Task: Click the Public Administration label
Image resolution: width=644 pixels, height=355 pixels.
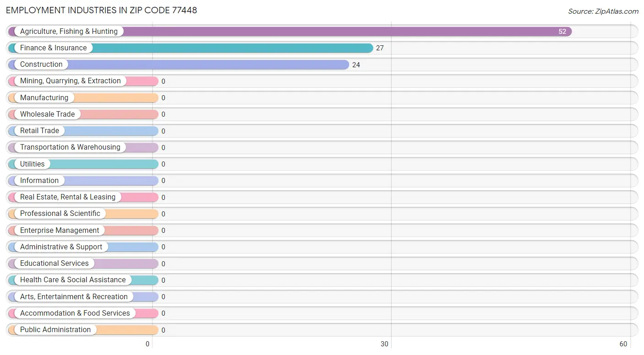Action: pyautogui.click(x=55, y=330)
